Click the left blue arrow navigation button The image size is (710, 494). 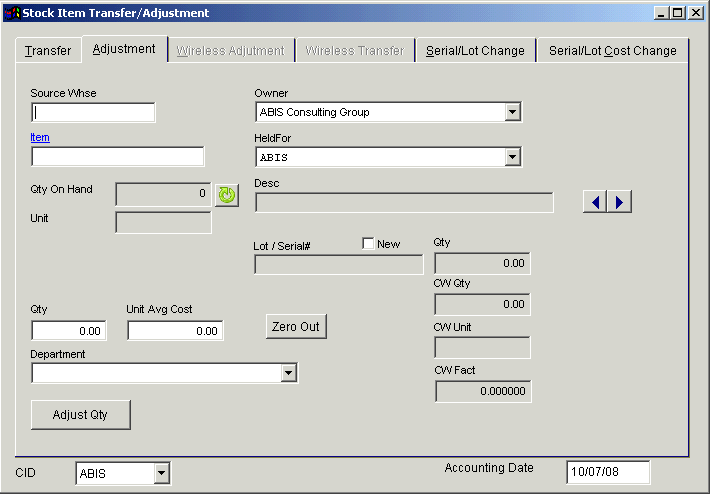pyautogui.click(x=595, y=202)
